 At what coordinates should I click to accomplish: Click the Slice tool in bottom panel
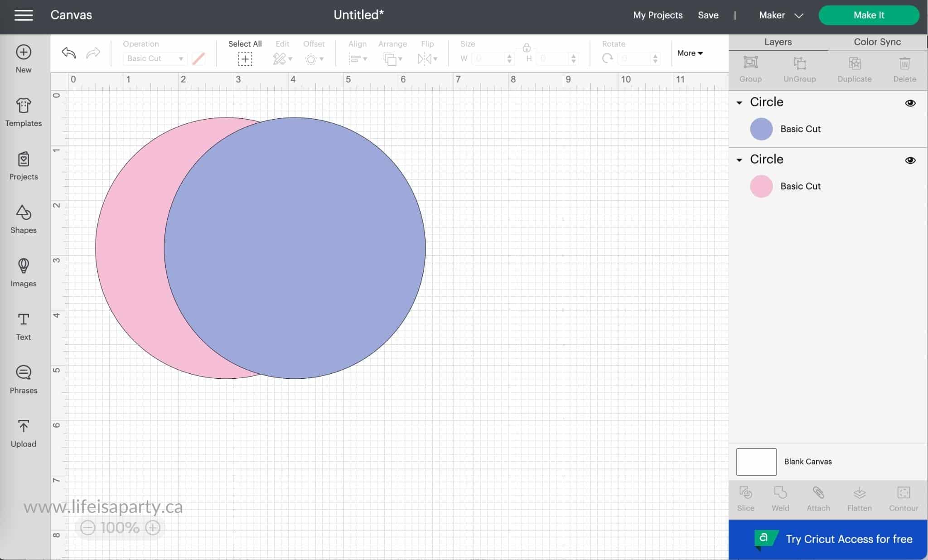pos(746,498)
